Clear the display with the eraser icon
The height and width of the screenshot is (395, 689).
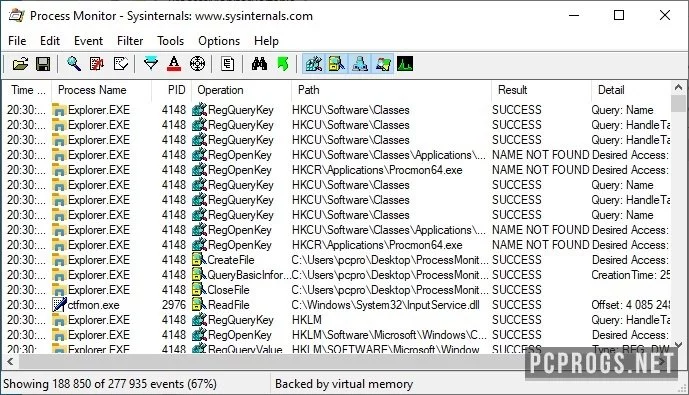(120, 64)
